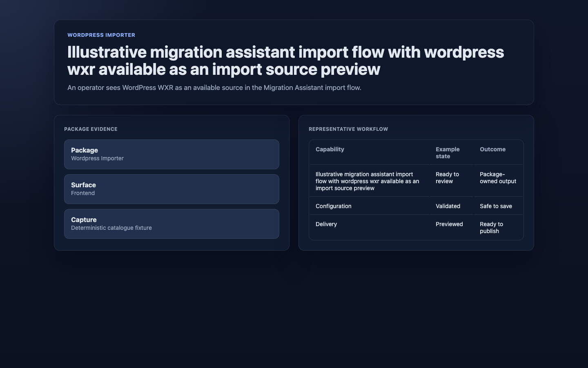Click the Validated state cell
The width and height of the screenshot is (588, 368).
[x=451, y=206]
